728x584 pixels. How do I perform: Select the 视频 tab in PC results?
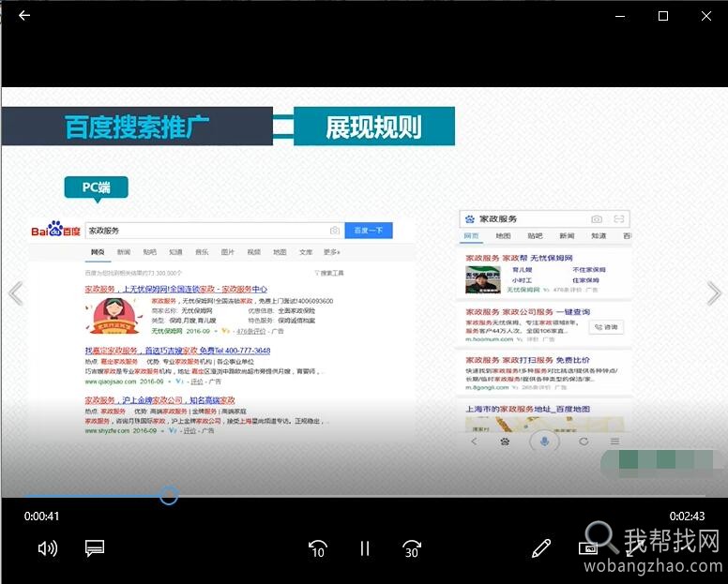[x=254, y=252]
